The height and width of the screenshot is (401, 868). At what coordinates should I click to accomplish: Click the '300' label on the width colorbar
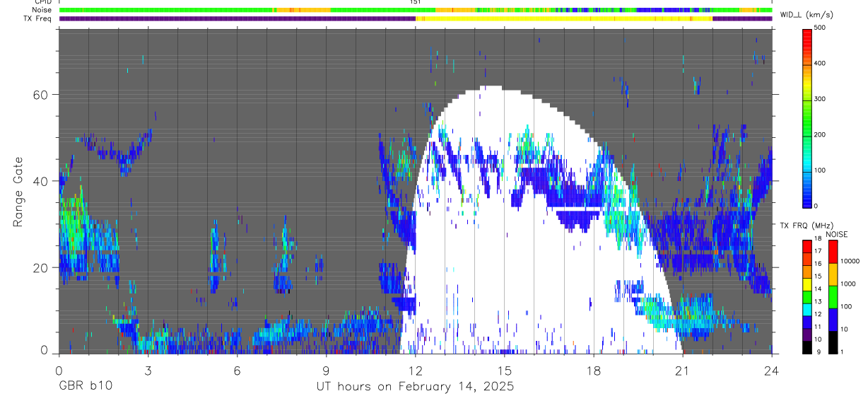pos(820,99)
